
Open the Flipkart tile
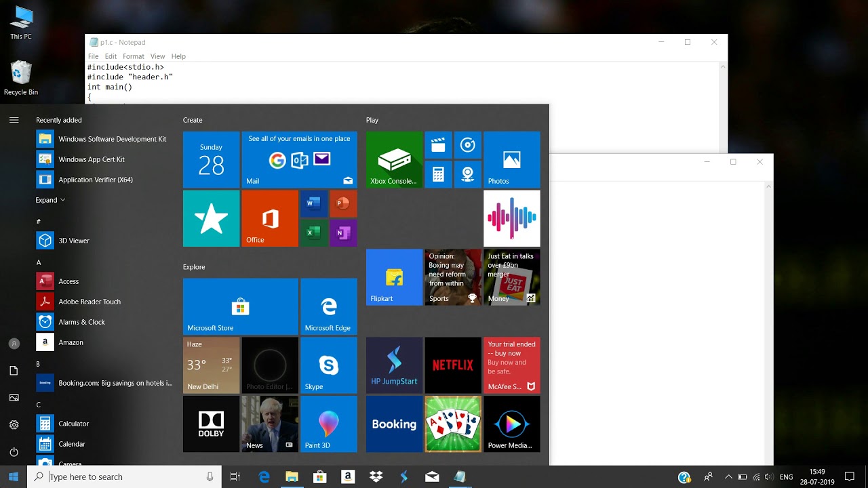[x=394, y=277]
